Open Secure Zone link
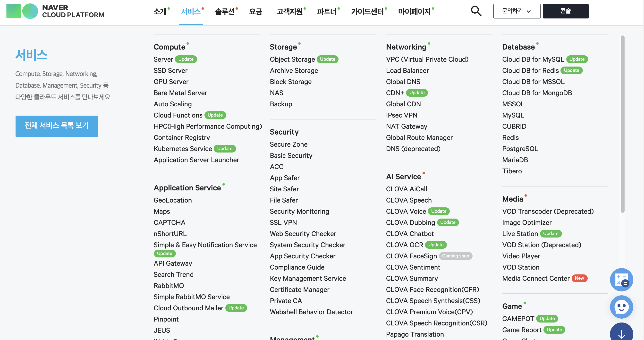The image size is (644, 340). (288, 144)
